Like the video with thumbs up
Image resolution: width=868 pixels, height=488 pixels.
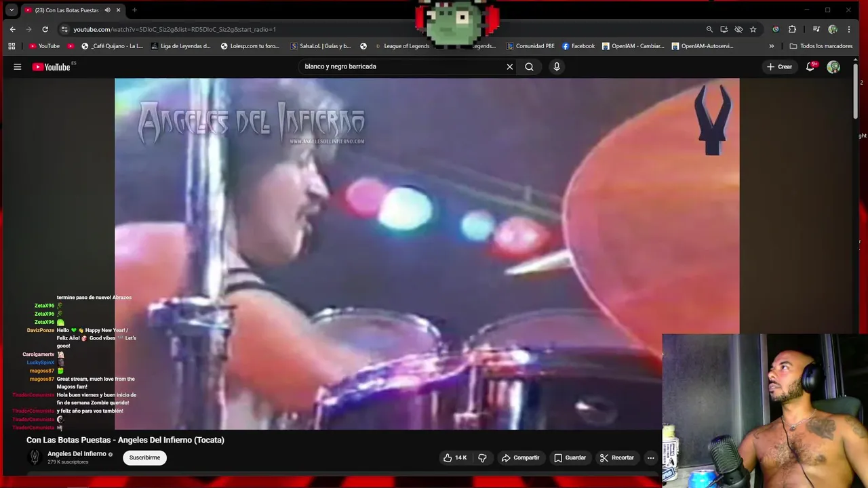coord(454,457)
